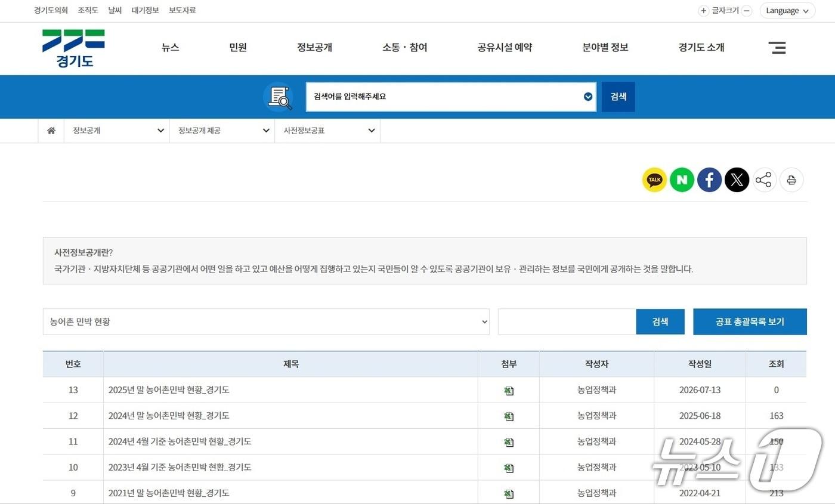Go home via breadcrumb house icon
The height and width of the screenshot is (504, 835).
pyautogui.click(x=51, y=131)
